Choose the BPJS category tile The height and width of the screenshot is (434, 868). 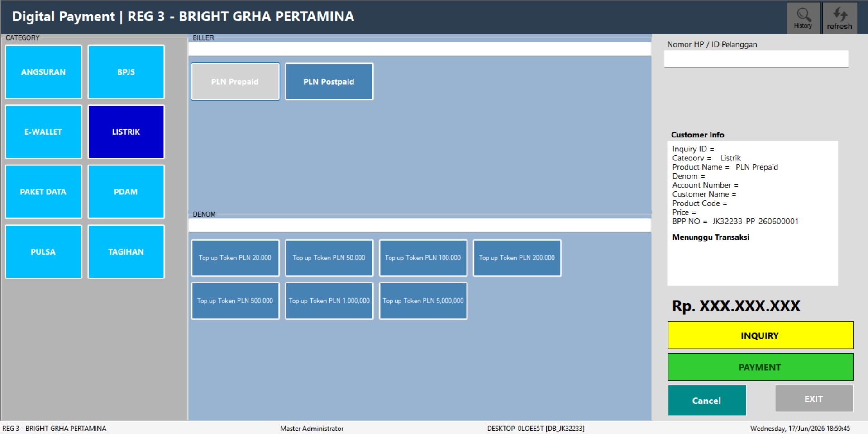point(126,72)
